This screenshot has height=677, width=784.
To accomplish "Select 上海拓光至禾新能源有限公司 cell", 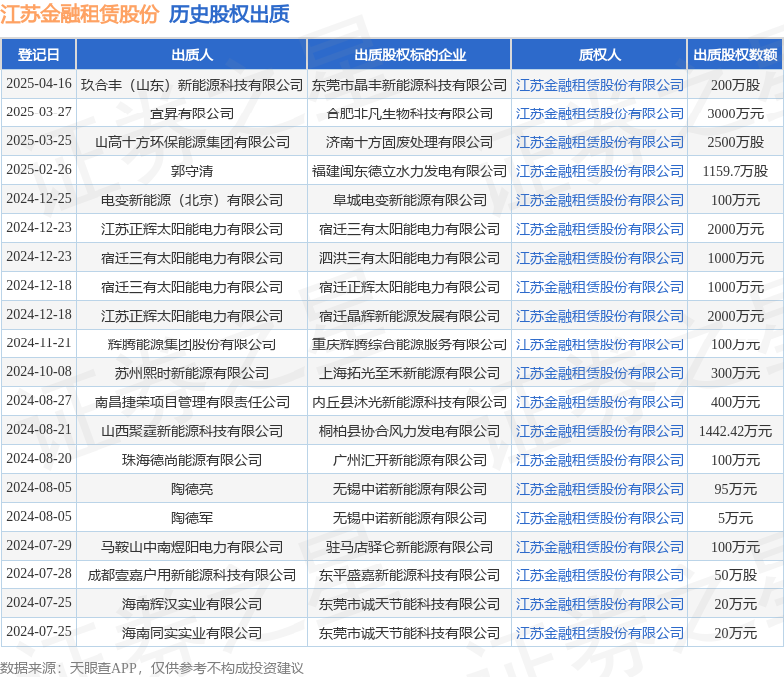I will pos(410,373).
